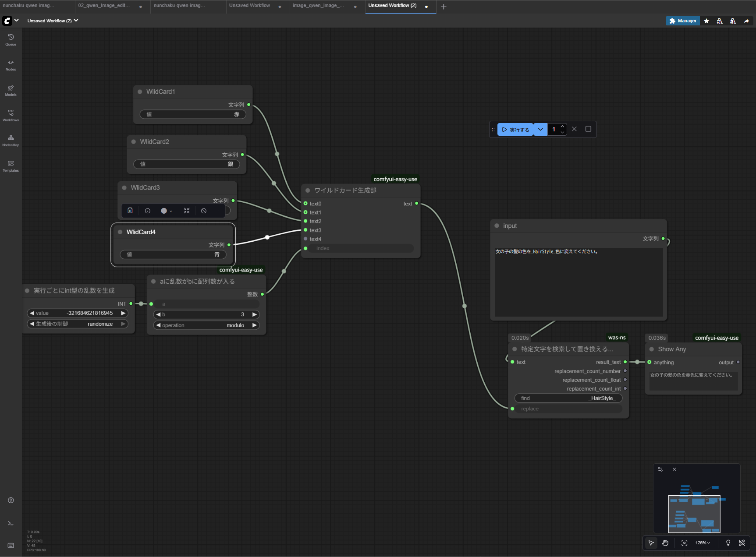Viewport: 756px width, 557px height.
Task: Open the Manager extension panel
Action: (683, 21)
